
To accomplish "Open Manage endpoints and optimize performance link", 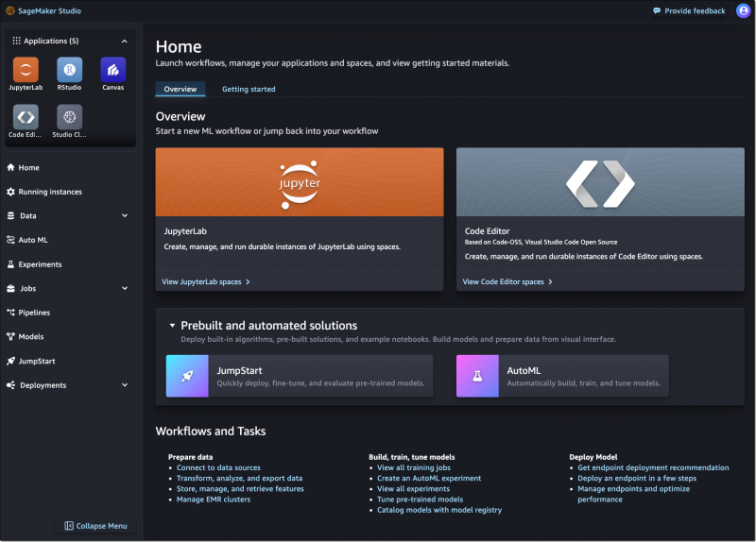I will point(633,494).
